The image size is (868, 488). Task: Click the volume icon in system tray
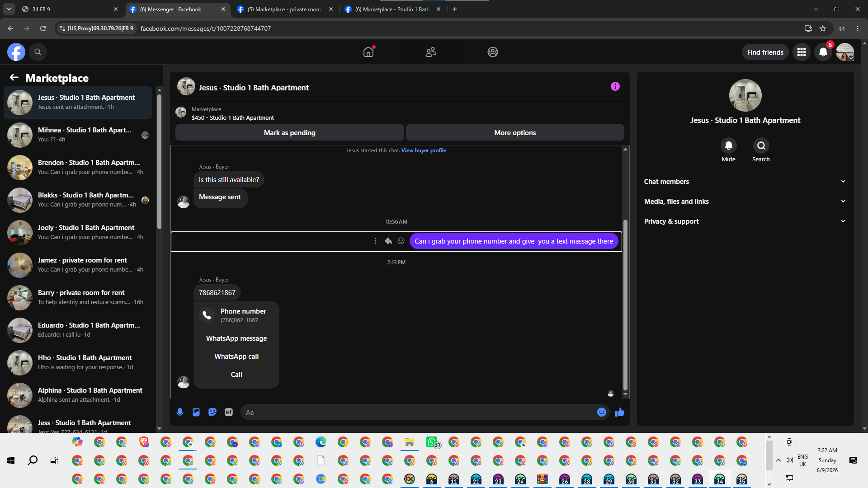coord(789,460)
